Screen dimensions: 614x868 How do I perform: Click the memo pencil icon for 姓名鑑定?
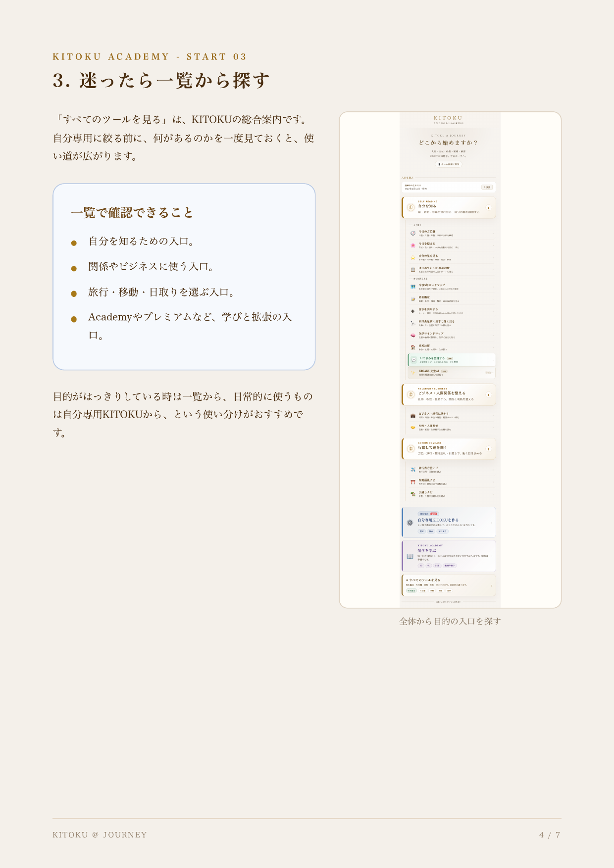click(x=413, y=299)
